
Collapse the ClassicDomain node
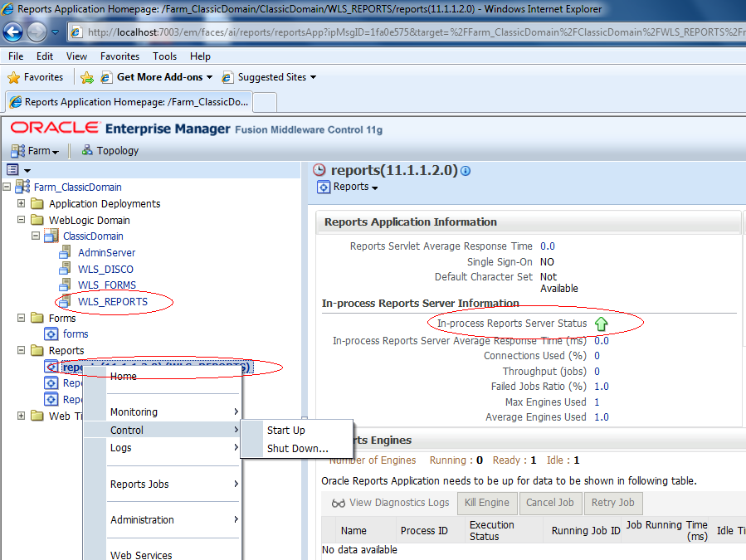coord(35,236)
